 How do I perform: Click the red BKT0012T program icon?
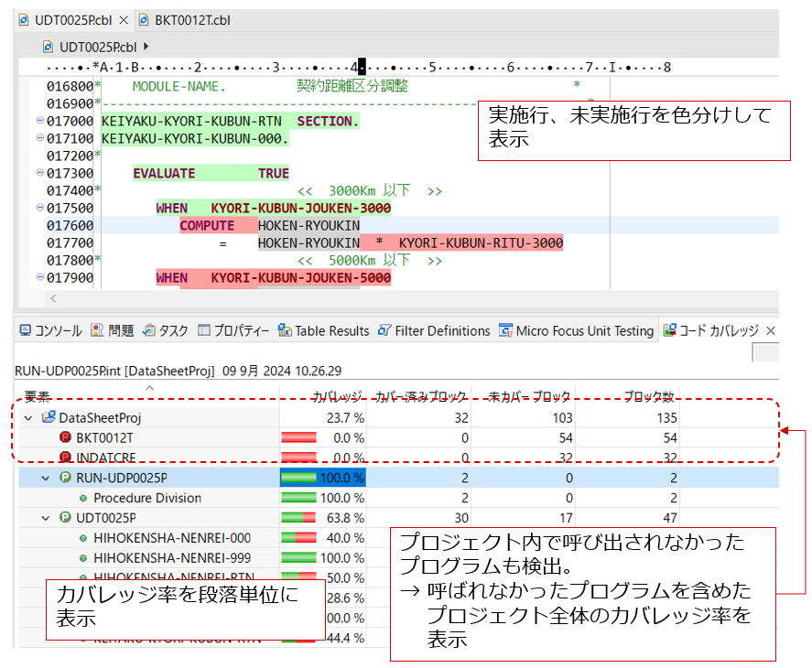[x=65, y=437]
